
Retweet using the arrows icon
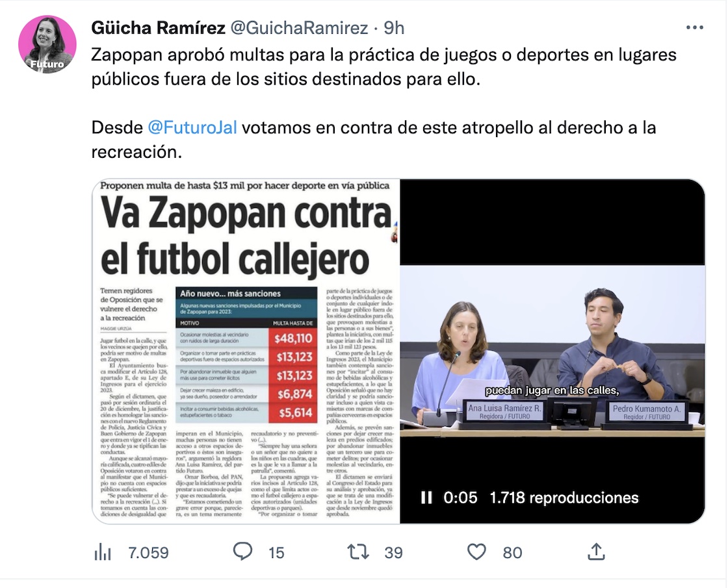[x=358, y=552]
